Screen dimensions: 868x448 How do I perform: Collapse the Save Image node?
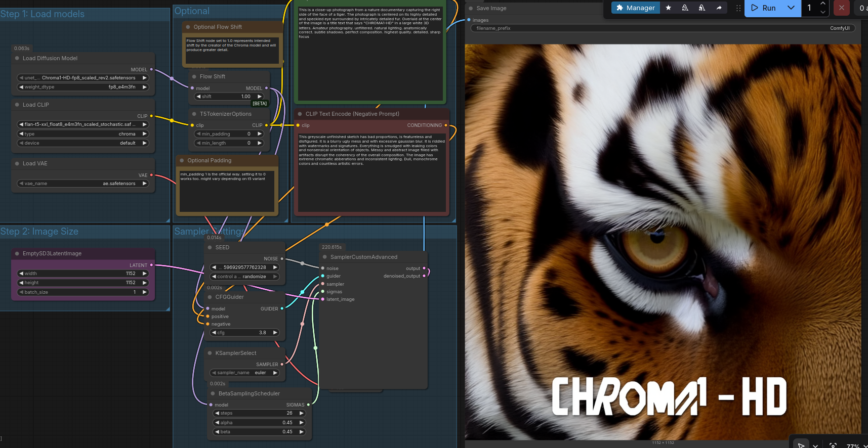point(471,8)
